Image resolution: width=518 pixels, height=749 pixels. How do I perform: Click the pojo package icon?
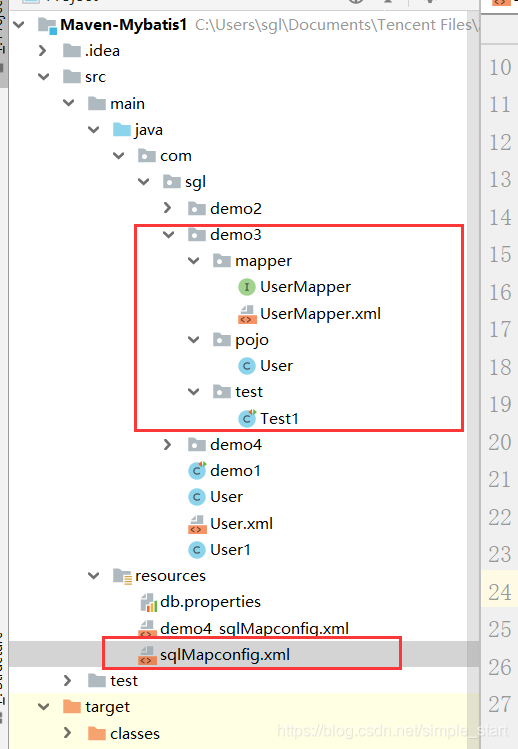(221, 340)
